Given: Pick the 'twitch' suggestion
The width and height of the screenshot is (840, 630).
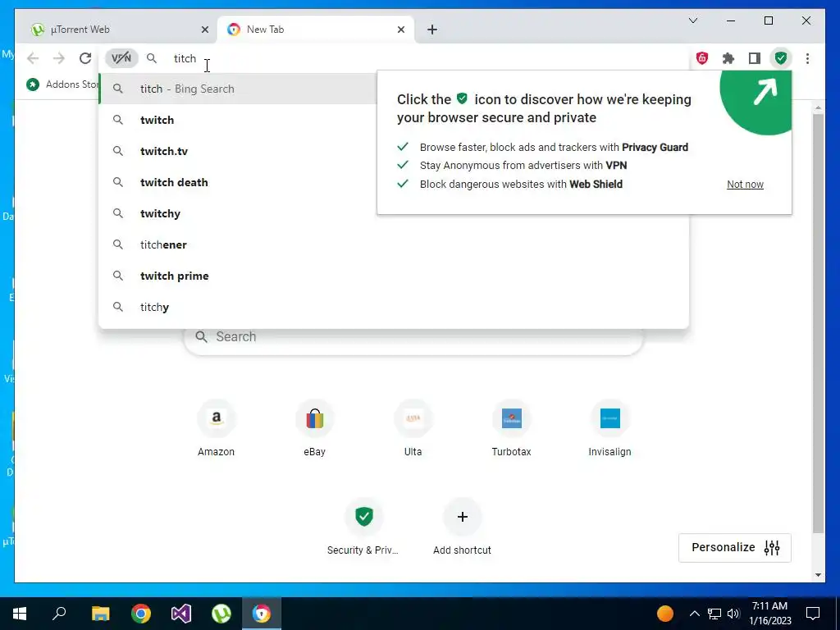Looking at the screenshot, I should (x=239, y=120).
